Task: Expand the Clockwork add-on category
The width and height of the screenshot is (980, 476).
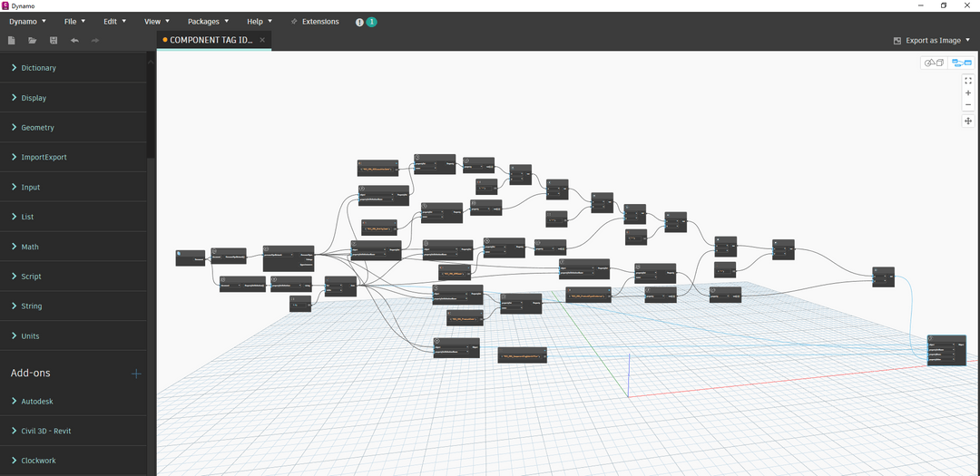Action: point(38,461)
